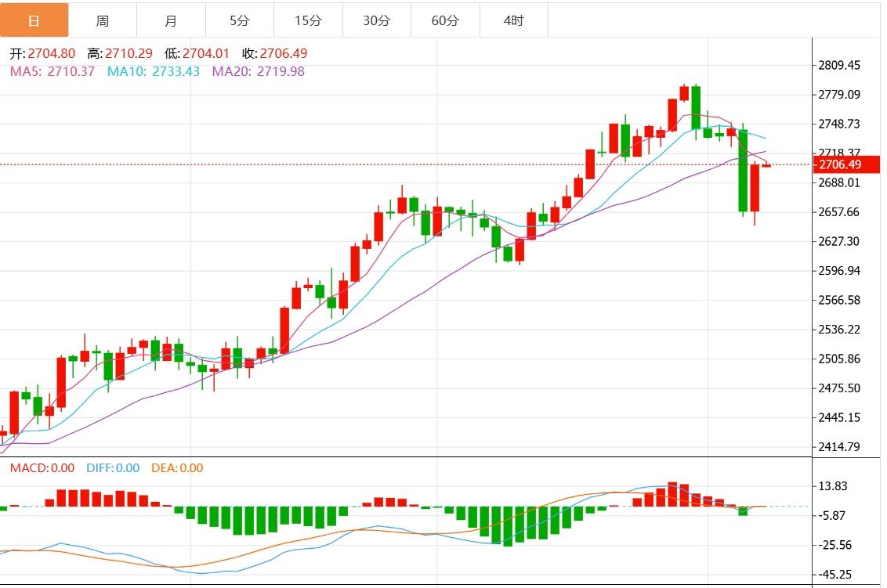Show the 30分 timeframe chart
The width and height of the screenshot is (887, 588).
pyautogui.click(x=376, y=20)
